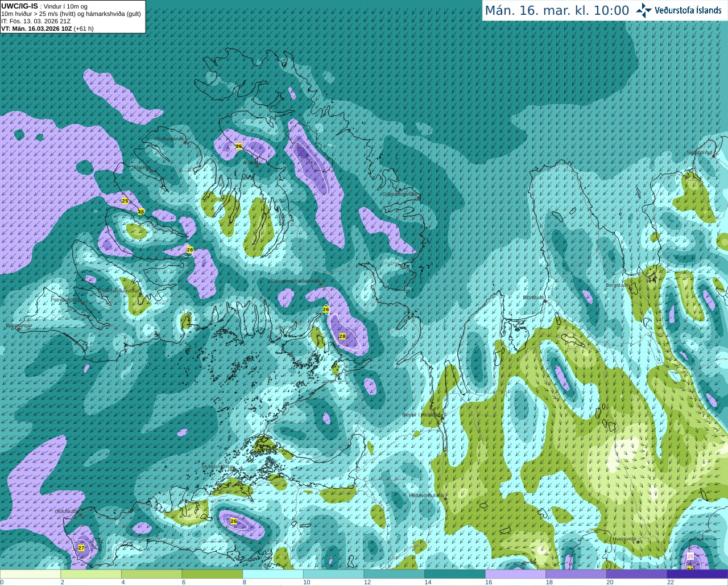Viewport: 728px width, 586px height.
Task: Pick the 16–18 m/s light purple legend swatch
Action: 515,574
